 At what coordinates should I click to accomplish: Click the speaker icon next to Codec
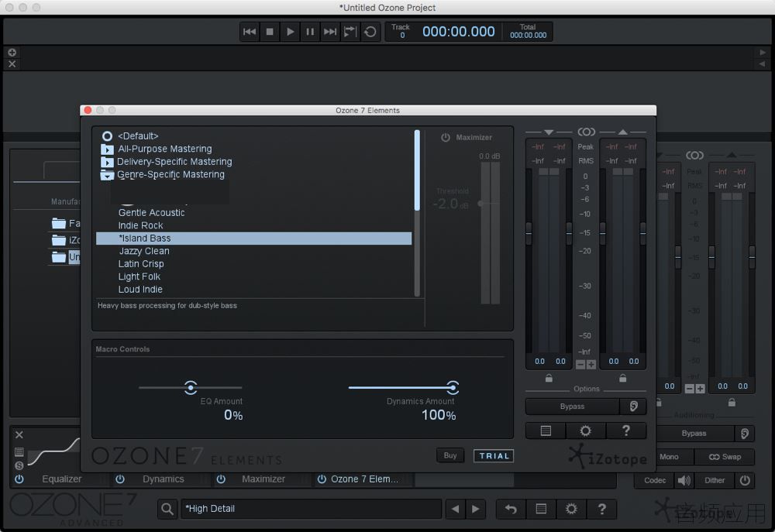(x=684, y=480)
